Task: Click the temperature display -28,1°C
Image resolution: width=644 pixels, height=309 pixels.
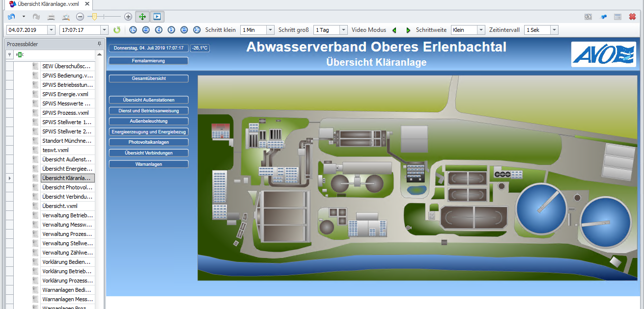Action: [200, 48]
